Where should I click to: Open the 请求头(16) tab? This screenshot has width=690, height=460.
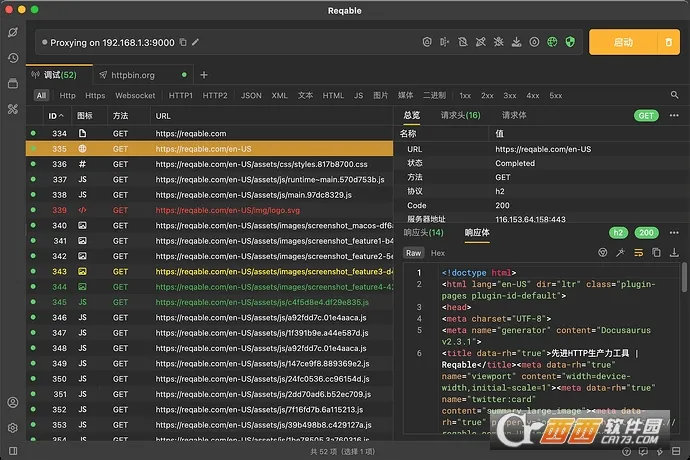460,115
